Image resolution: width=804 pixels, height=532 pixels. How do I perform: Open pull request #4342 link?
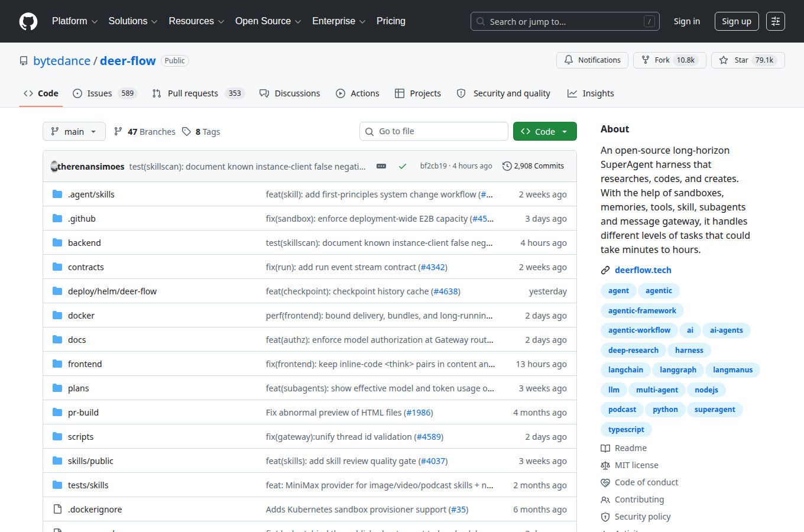click(x=433, y=267)
